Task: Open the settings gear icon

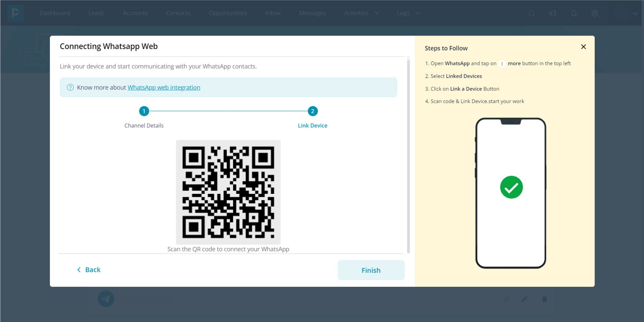Action: pyautogui.click(x=595, y=13)
